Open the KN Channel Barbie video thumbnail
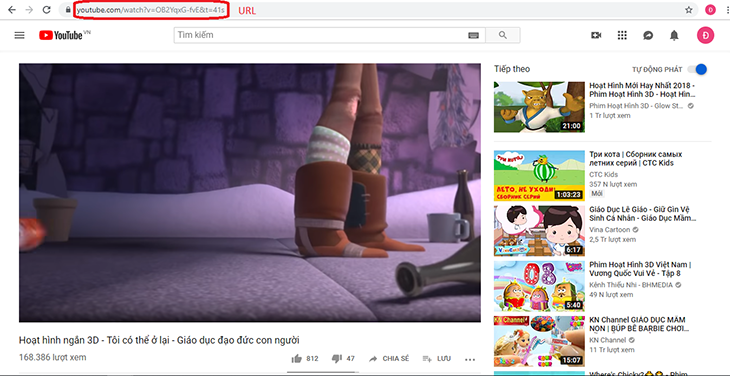This screenshot has width=730, height=376. click(x=539, y=342)
